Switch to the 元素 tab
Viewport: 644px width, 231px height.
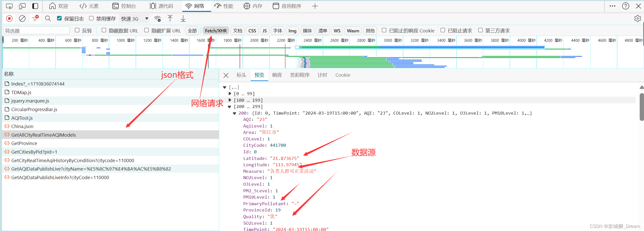[x=89, y=6]
